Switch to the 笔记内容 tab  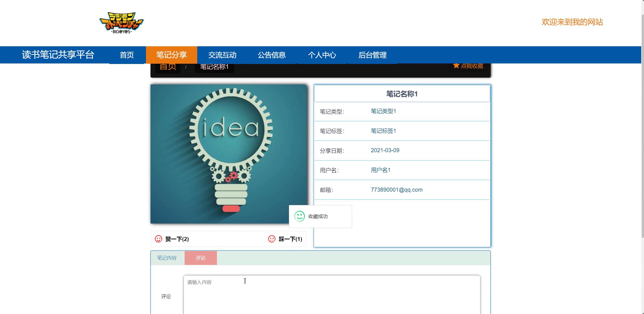[167, 258]
